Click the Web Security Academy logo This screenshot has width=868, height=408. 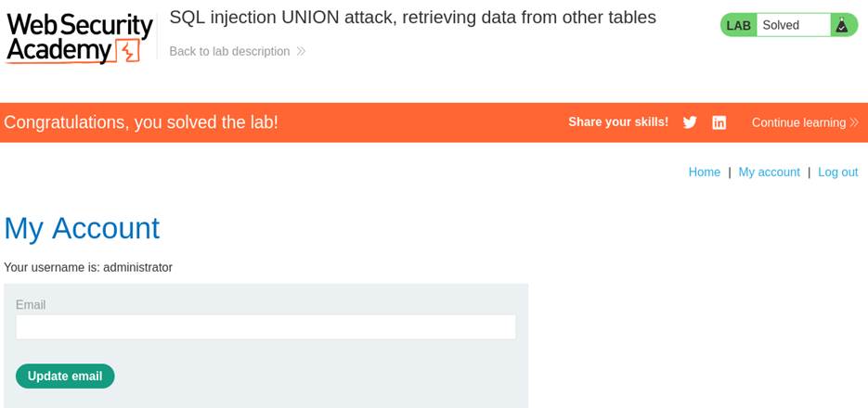coord(79,38)
